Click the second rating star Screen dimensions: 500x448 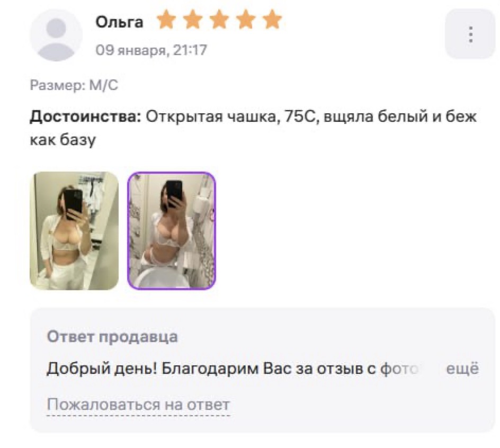click(193, 20)
